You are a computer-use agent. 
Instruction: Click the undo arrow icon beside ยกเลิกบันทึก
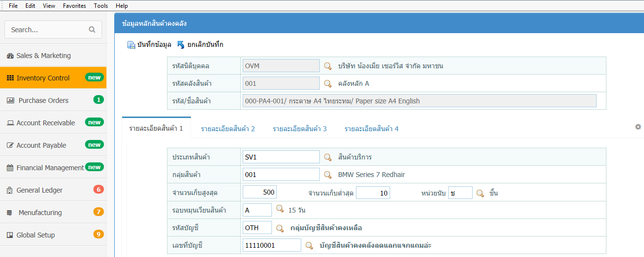pyautogui.click(x=181, y=45)
